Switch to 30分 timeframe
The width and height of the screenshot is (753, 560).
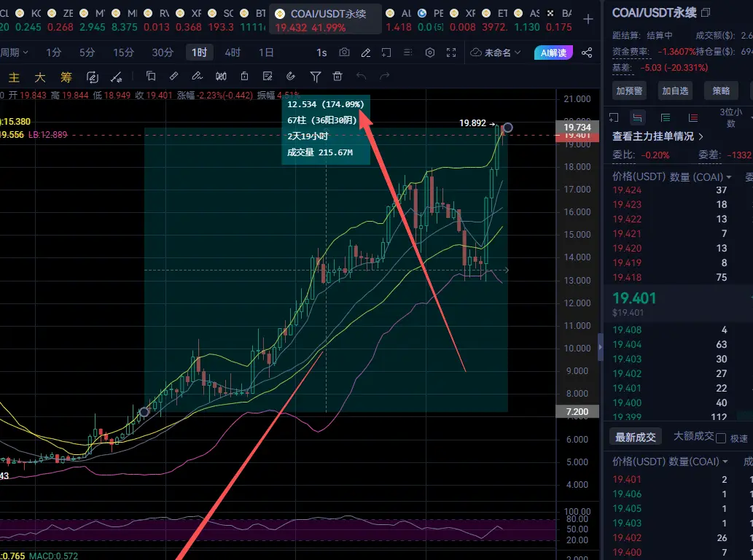[163, 52]
